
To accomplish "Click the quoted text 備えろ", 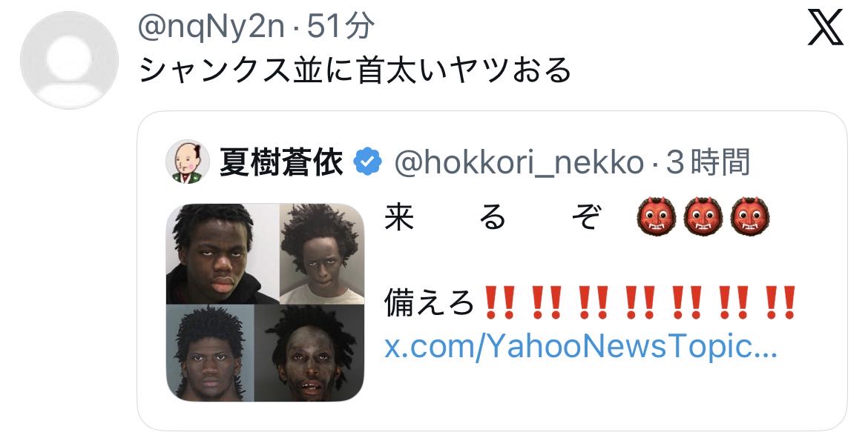I will tap(430, 303).
